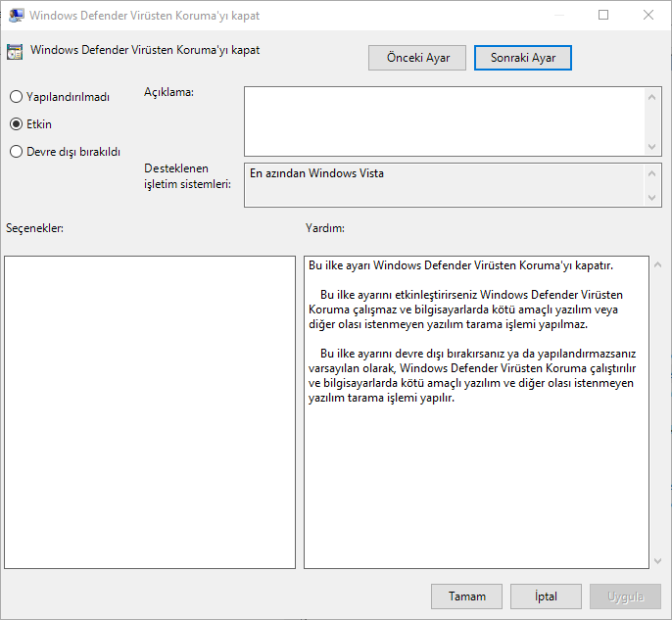This screenshot has height=620, width=672.
Task: Cancel with the İptal button
Action: point(546,596)
